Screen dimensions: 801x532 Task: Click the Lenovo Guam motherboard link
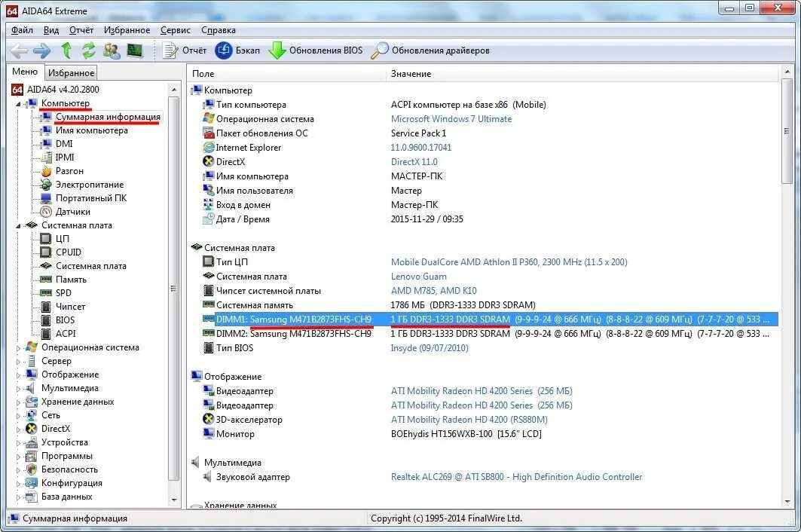(x=418, y=277)
